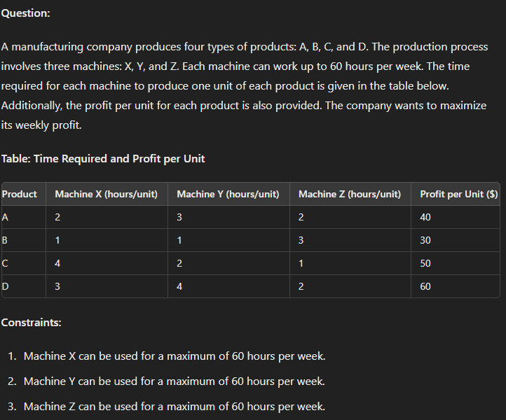Select the Product A row label
506x420 pixels.
click(6, 217)
